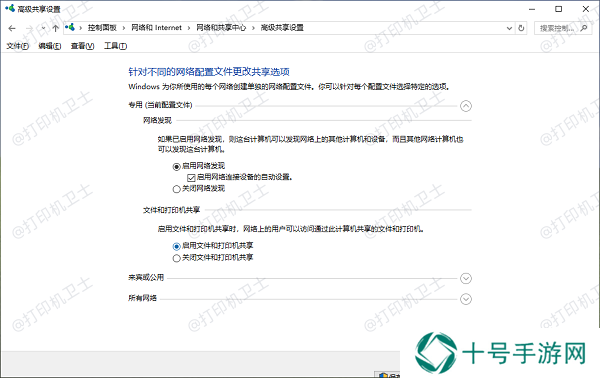Viewport: 600px width, 378px height.
Task: Go up one level with Up arrow
Action: tap(55, 28)
